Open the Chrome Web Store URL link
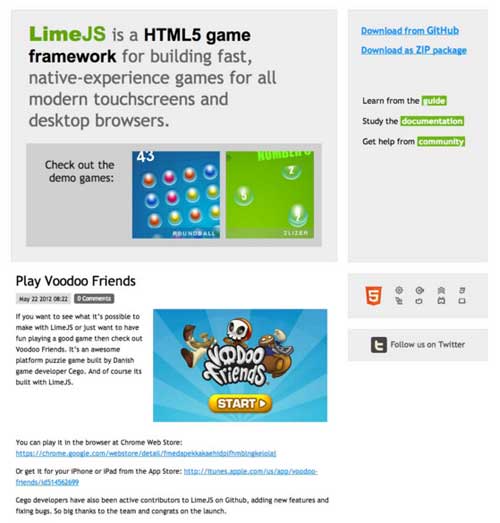Image resolution: width=500 pixels, height=523 pixels. coord(146,453)
